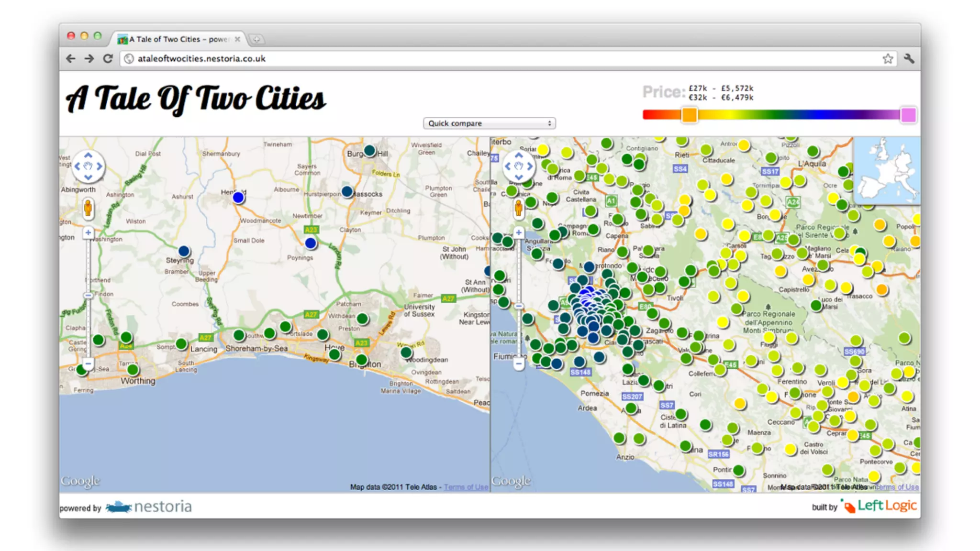Image resolution: width=980 pixels, height=551 pixels.
Task: Click right map Street View pegman
Action: (518, 209)
